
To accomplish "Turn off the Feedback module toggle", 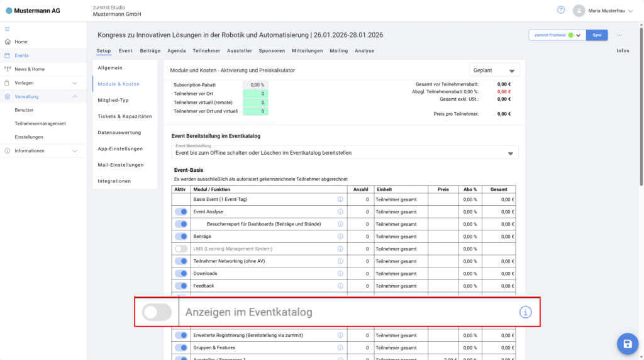I will 181,286.
